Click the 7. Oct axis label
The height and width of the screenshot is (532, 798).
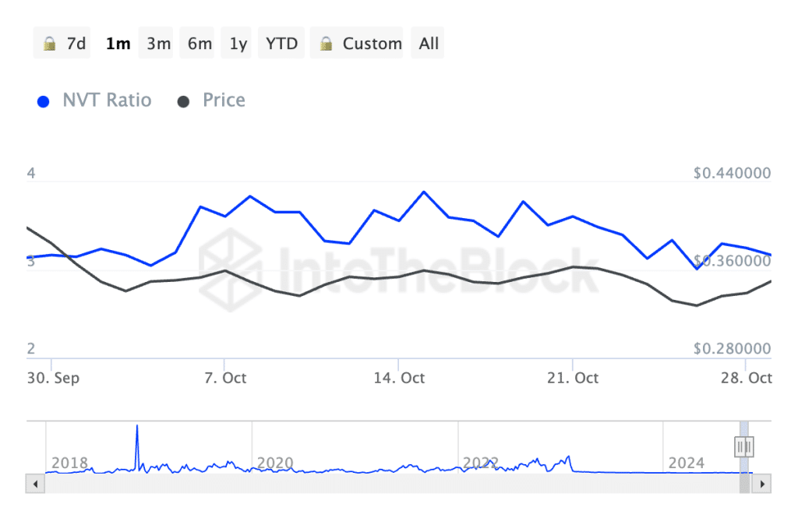tap(225, 378)
